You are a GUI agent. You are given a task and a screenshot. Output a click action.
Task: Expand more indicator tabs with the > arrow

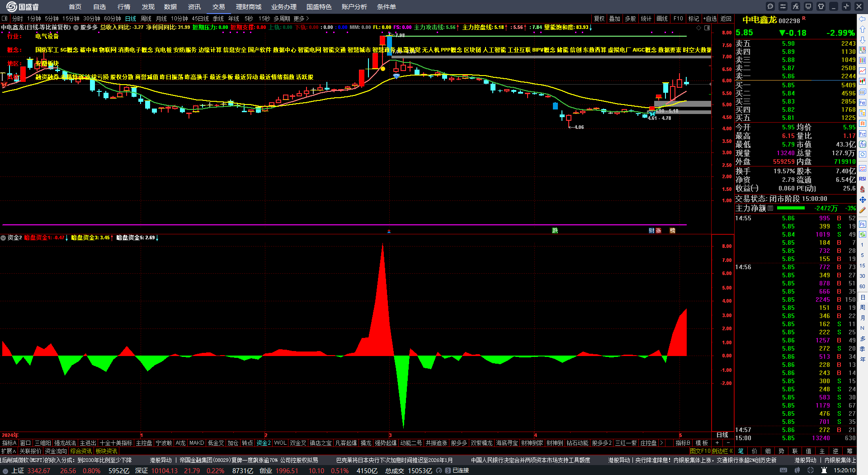(661, 443)
